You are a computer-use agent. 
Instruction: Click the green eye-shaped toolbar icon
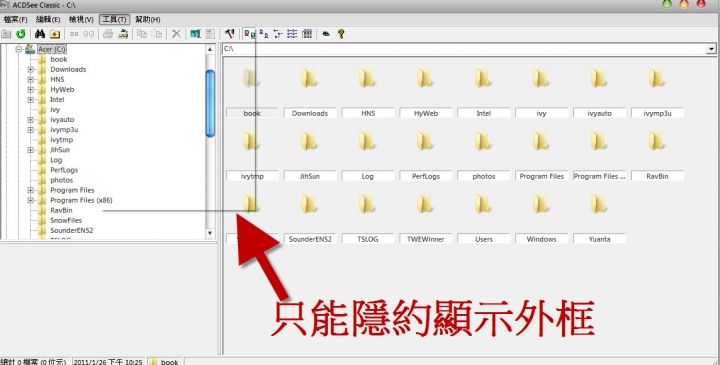(x=326, y=34)
